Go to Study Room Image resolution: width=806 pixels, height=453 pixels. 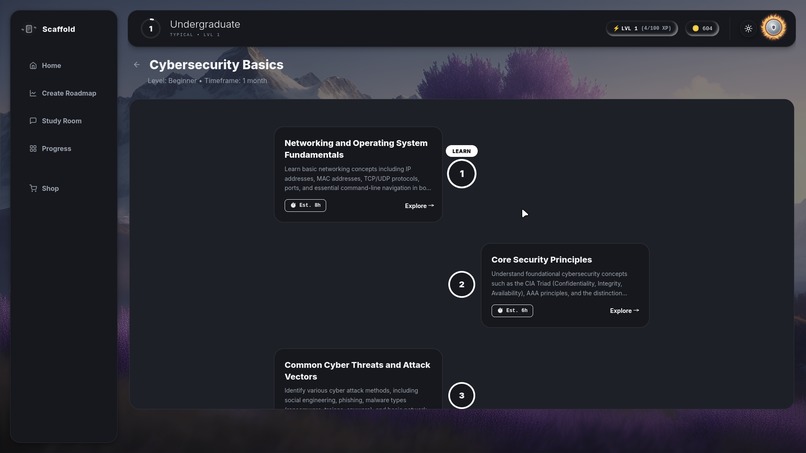(64, 121)
